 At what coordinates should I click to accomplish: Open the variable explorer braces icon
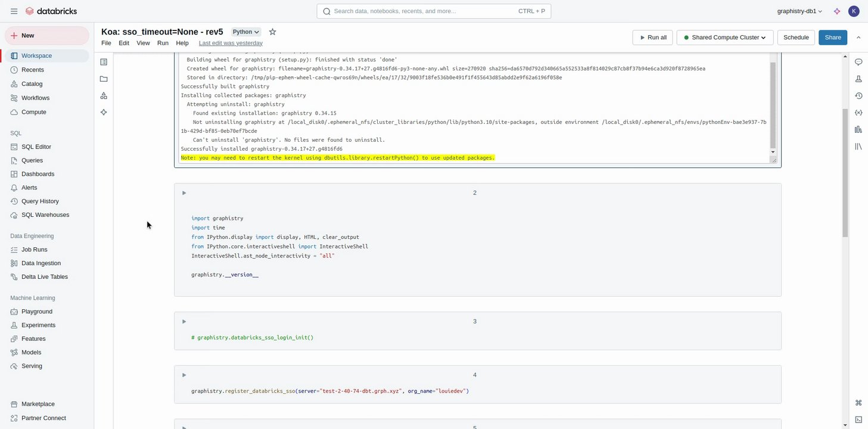pyautogui.click(x=858, y=112)
